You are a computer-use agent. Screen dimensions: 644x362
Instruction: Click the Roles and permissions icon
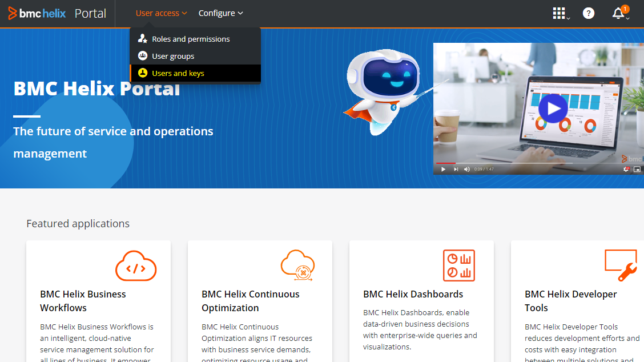143,39
